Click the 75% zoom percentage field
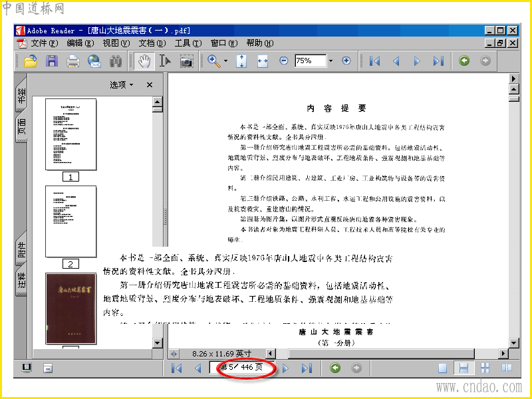Image resolution: width=532 pixels, height=399 pixels. point(311,61)
